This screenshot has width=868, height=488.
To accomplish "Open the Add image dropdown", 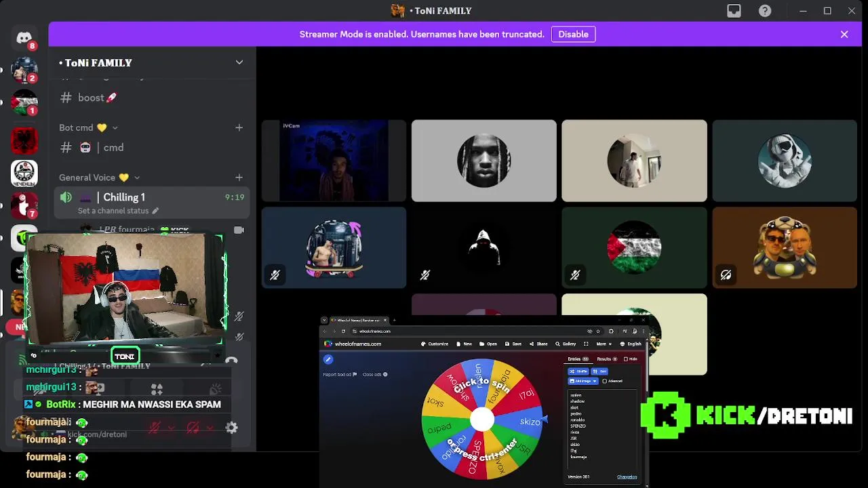I will pyautogui.click(x=583, y=381).
